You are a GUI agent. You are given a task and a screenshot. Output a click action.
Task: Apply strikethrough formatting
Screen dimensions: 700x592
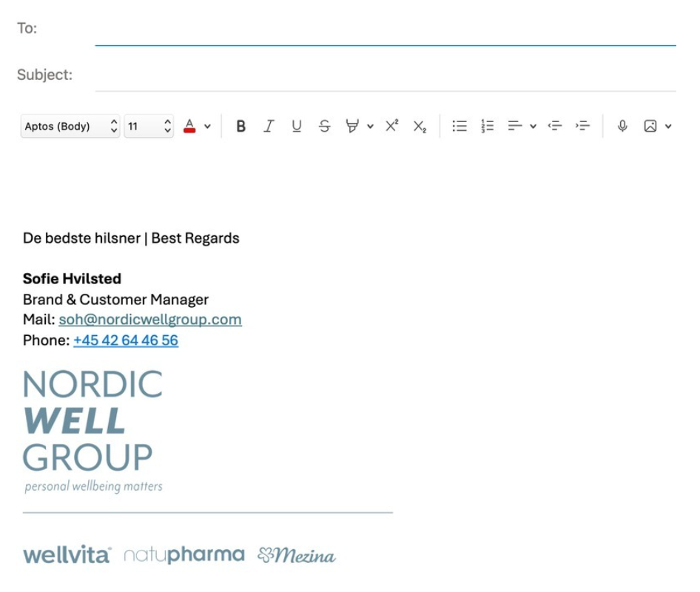pos(324,126)
